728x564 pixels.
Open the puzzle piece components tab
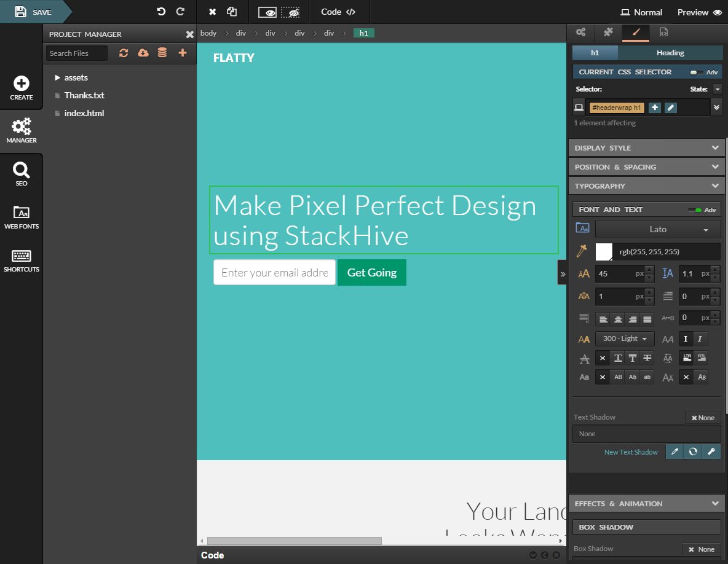tap(608, 32)
